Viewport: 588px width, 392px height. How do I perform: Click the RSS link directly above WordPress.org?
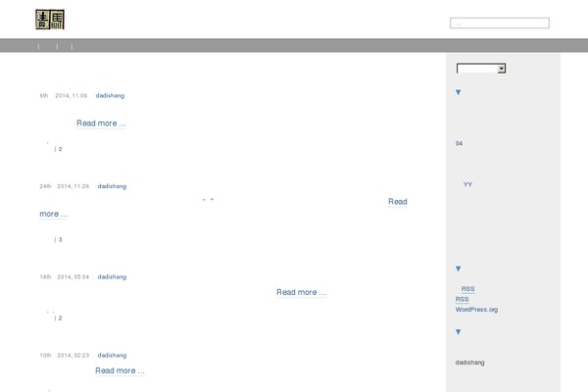[462, 299]
